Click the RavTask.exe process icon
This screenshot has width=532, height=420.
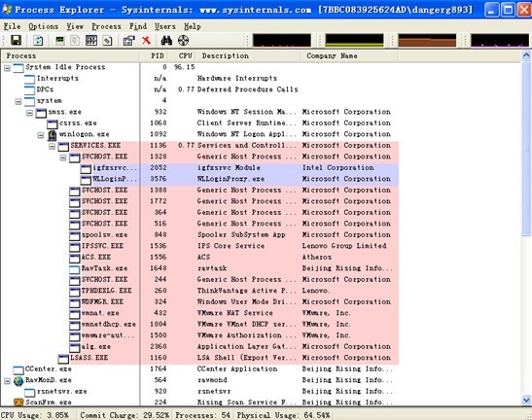point(75,269)
